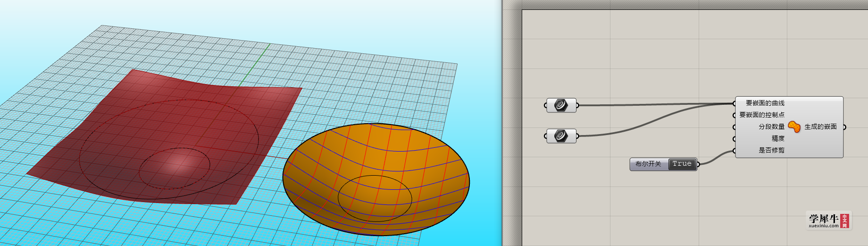This screenshot has width=868, height=246.
Task: Click the 要嵌面的控制点 input
Action: pyautogui.click(x=761, y=115)
